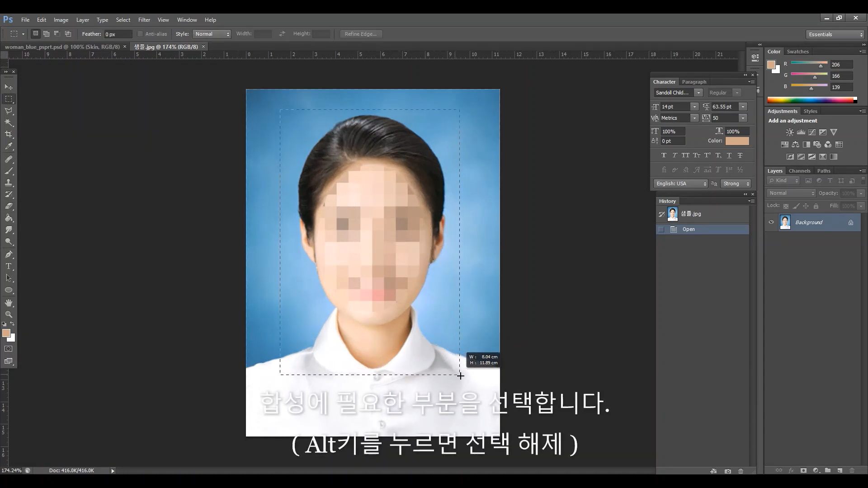Add Brightness/Contrast adjustment icon
This screenshot has width=868, height=488.
pos(789,132)
